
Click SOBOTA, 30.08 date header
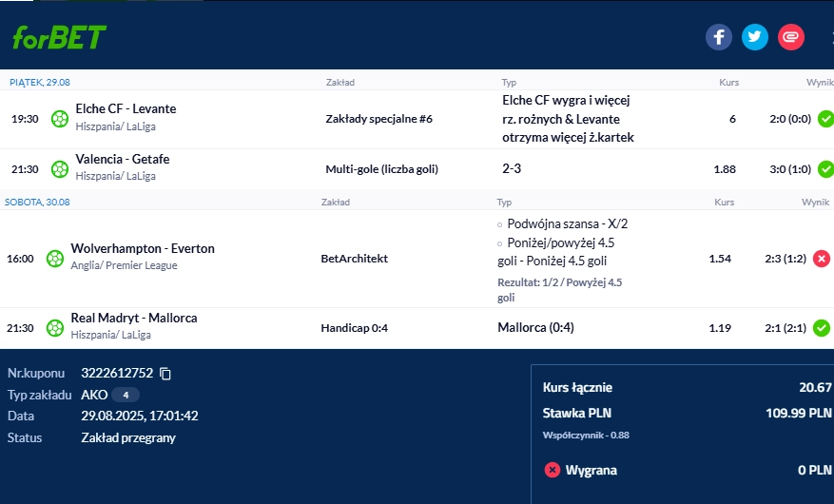[37, 202]
